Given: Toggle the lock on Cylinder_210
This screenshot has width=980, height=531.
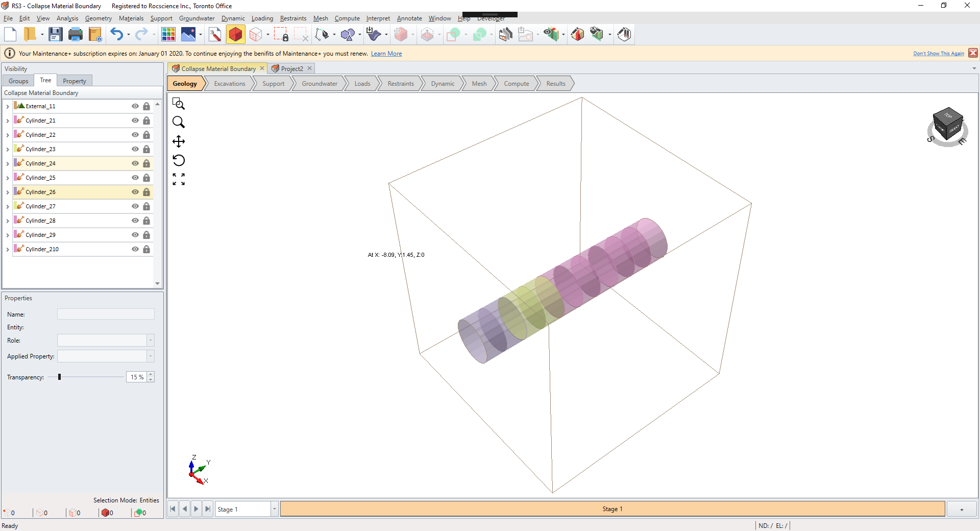Looking at the screenshot, I should tap(146, 249).
